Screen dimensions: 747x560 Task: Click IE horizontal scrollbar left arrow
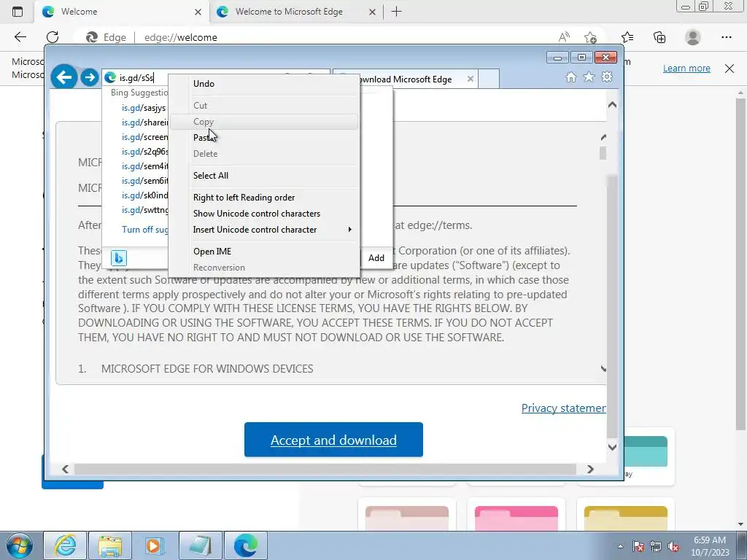[x=65, y=469]
